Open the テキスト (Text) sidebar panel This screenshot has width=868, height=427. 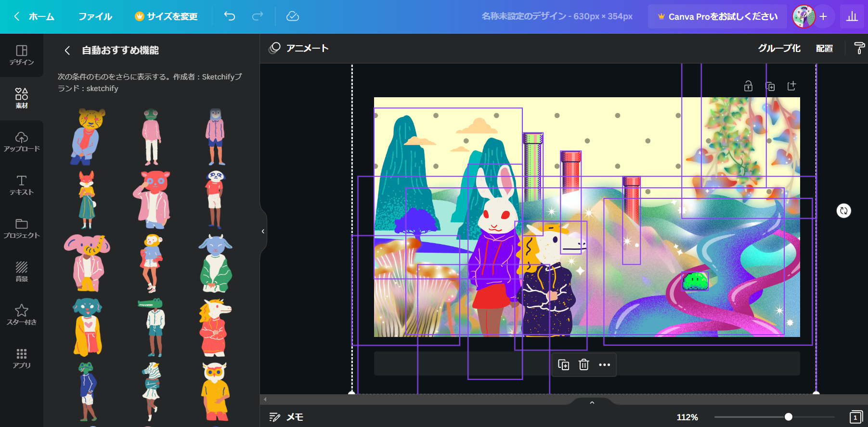pyautogui.click(x=22, y=185)
